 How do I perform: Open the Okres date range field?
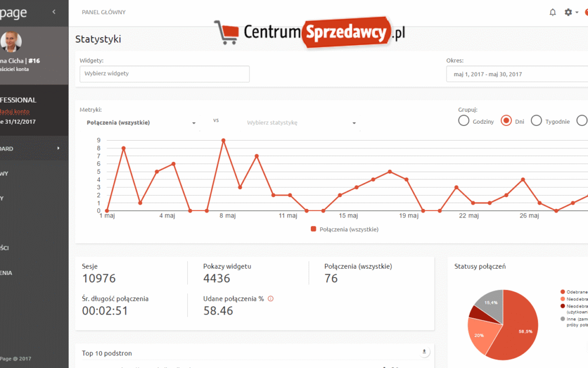(x=517, y=74)
